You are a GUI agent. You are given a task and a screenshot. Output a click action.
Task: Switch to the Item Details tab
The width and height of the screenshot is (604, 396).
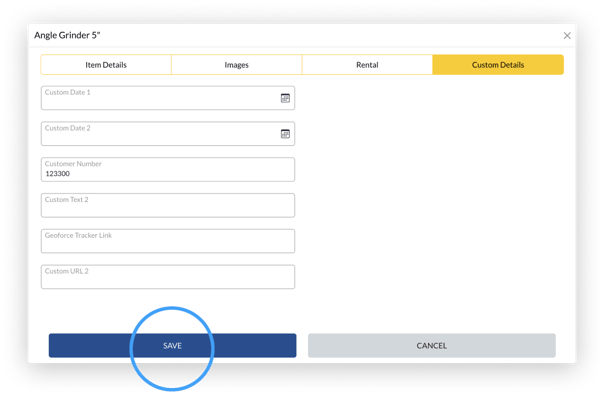[106, 65]
